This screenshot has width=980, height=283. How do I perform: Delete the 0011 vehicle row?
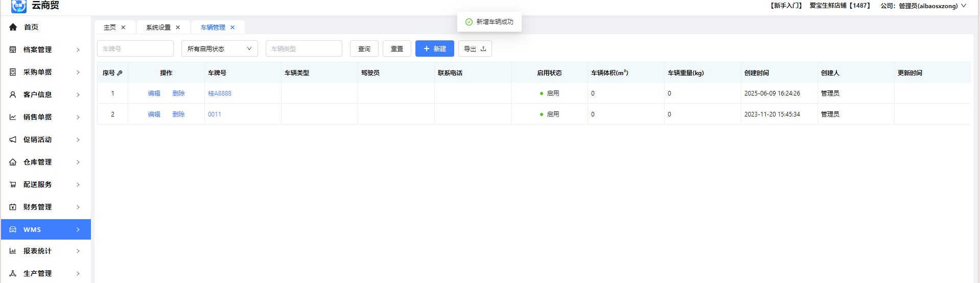point(178,114)
